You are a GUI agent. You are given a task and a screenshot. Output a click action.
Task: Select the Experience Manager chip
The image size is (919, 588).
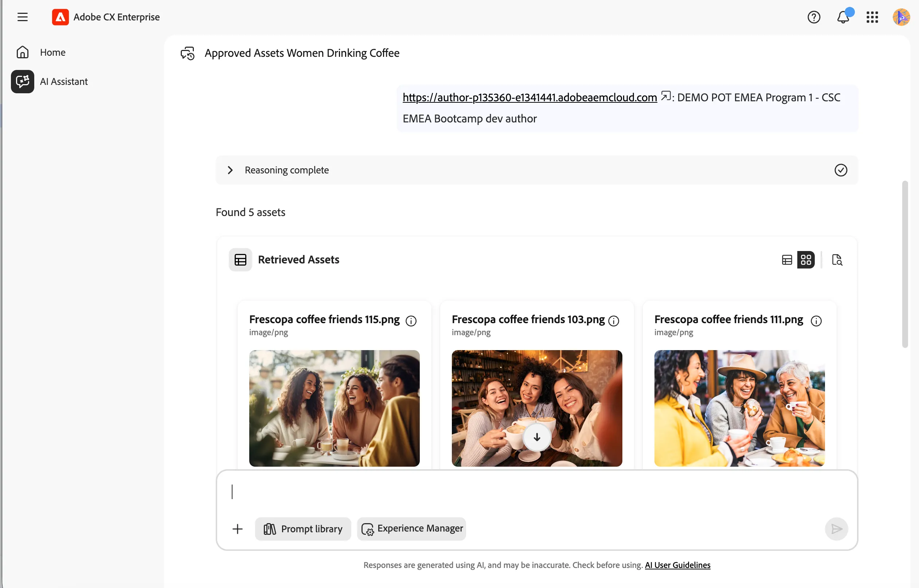point(411,529)
